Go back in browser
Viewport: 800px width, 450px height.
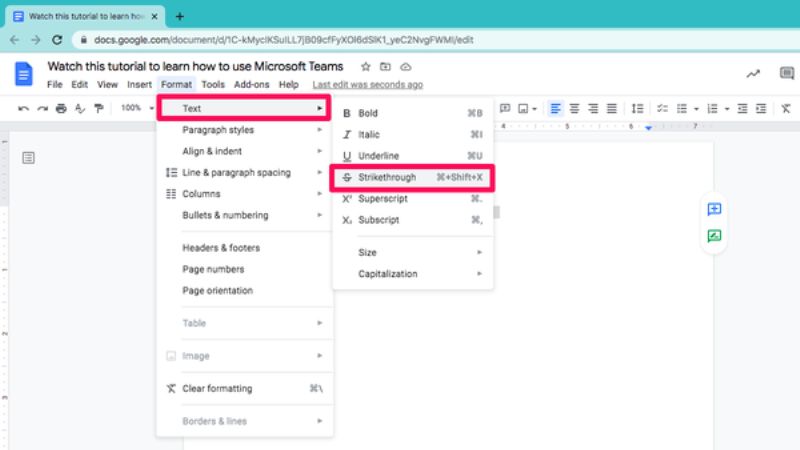click(14, 40)
